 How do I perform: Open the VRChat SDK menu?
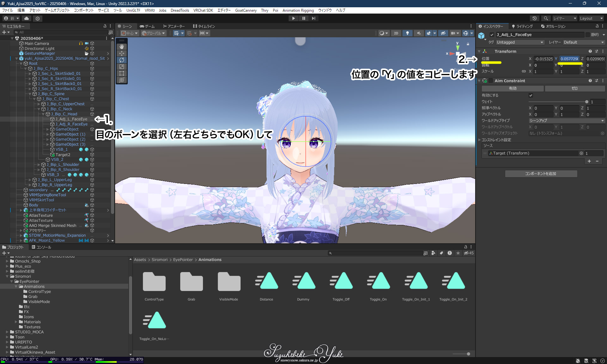pyautogui.click(x=203, y=10)
